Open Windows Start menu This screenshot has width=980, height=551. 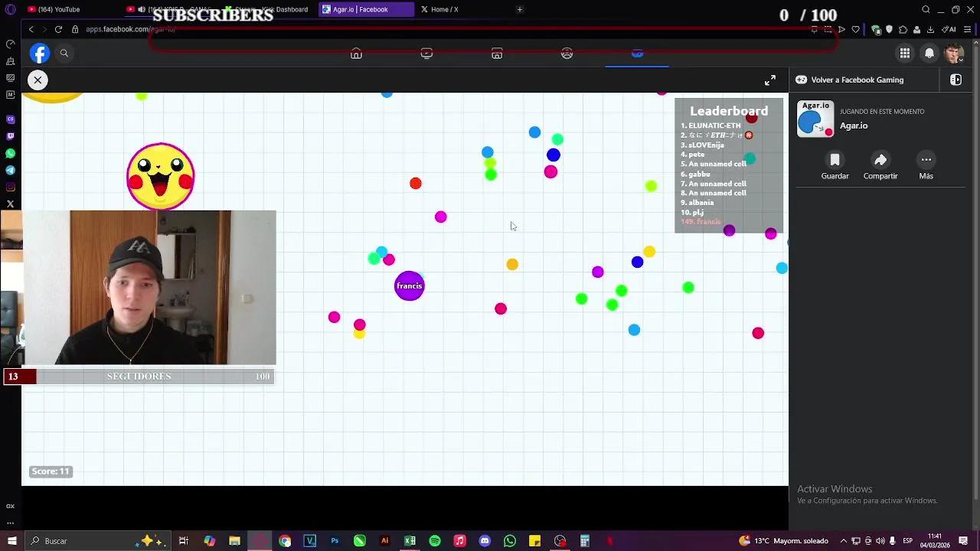[x=11, y=541]
